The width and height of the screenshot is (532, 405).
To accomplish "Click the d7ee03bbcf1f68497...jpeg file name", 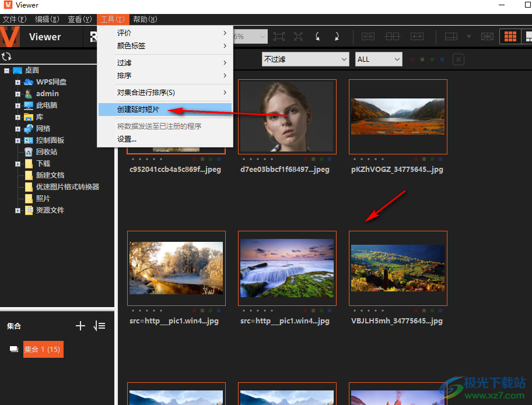I will point(285,170).
